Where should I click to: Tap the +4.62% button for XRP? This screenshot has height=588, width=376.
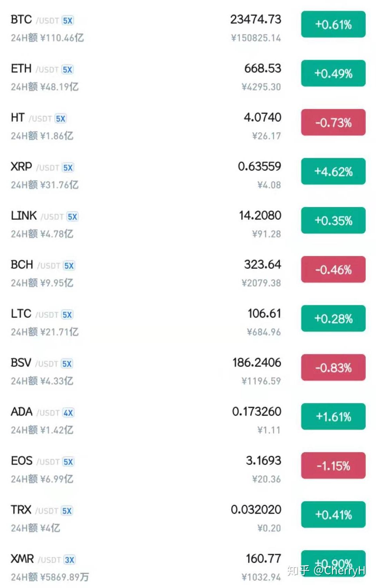333,171
